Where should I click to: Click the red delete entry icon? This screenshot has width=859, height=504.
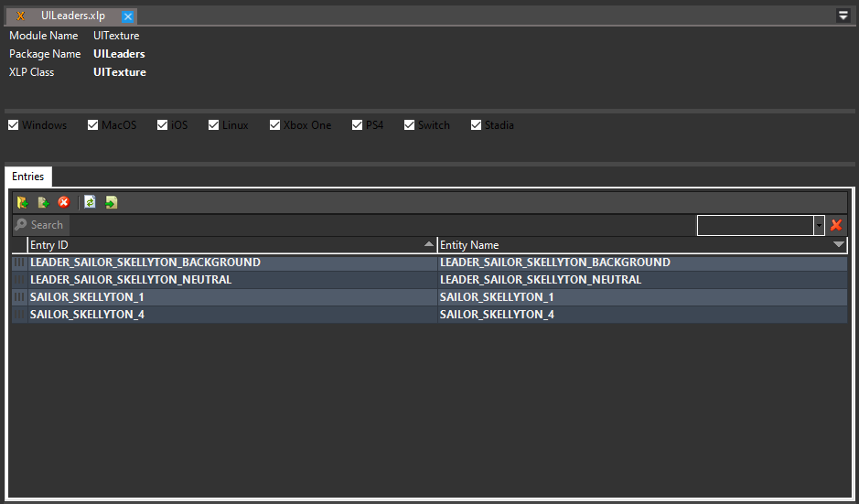[64, 202]
